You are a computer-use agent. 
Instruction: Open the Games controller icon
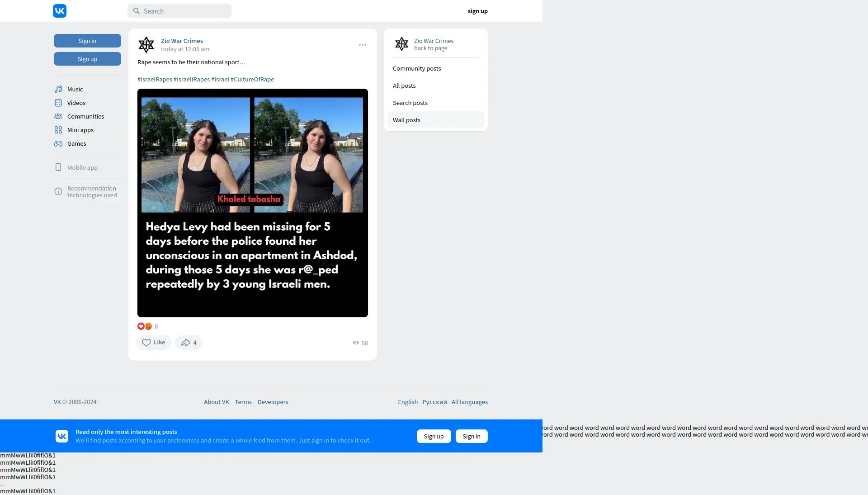tap(58, 143)
